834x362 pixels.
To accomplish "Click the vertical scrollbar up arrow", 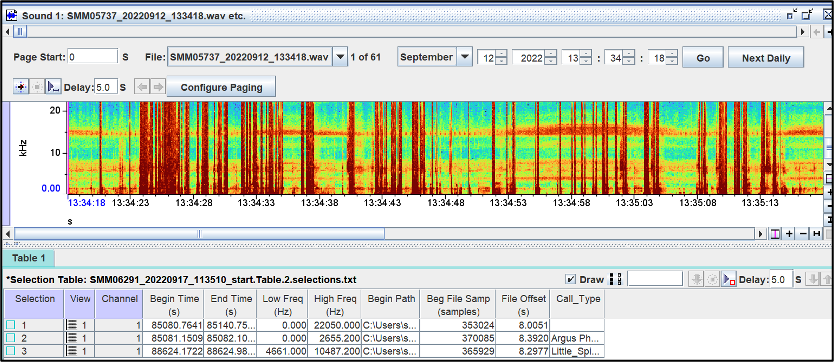I will [829, 109].
